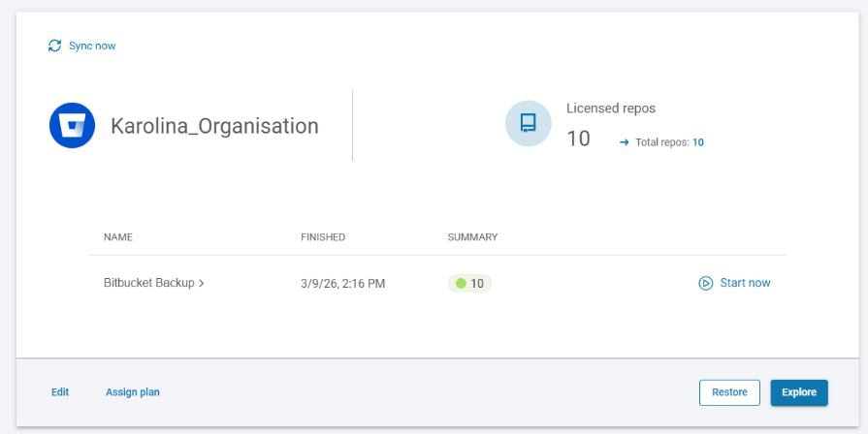Click the arrow beside Total repos
This screenshot has width=868, height=434.
coord(625,142)
